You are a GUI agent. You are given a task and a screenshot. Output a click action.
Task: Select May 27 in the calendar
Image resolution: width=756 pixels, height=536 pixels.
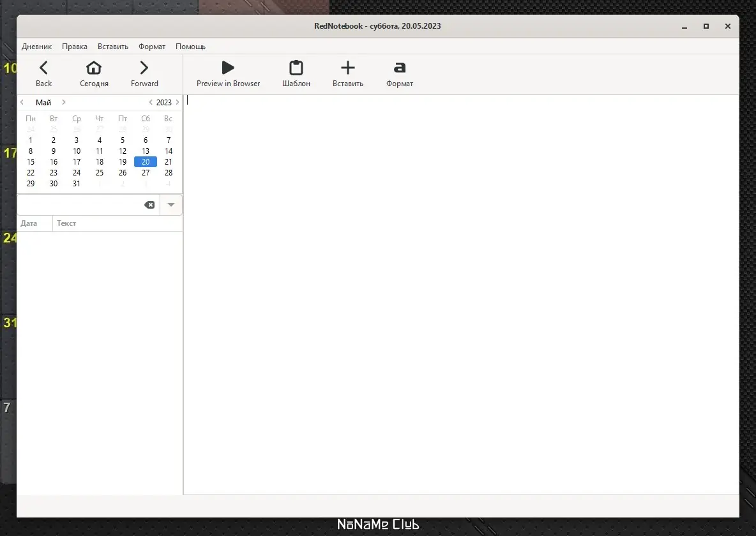point(146,173)
